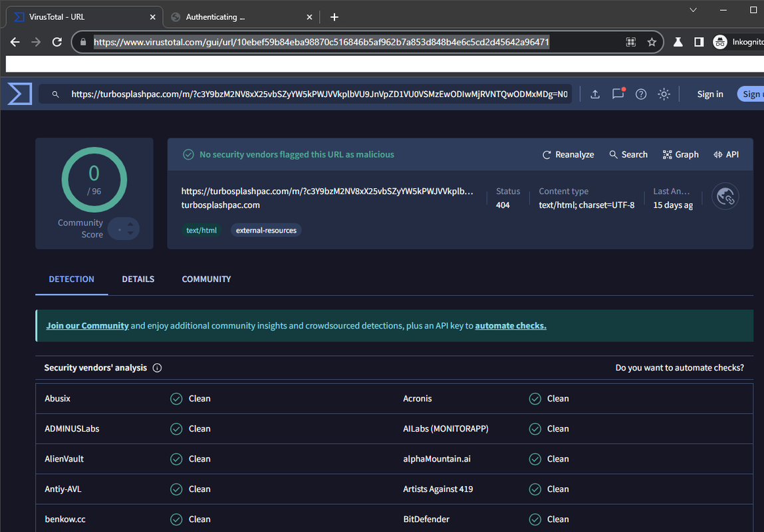
Task: Reload the current page
Action: (x=57, y=42)
